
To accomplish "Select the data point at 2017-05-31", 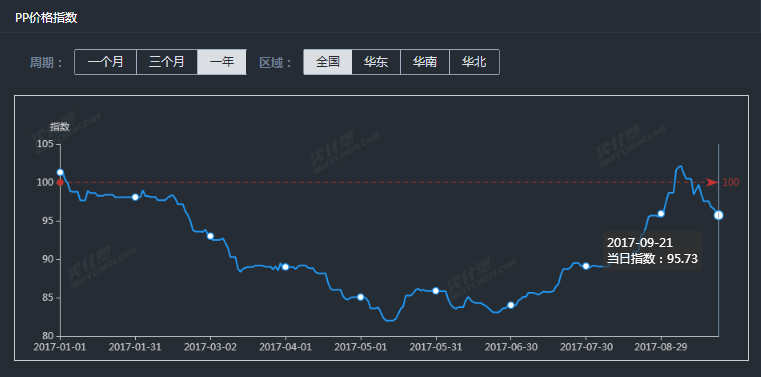I will tap(436, 291).
